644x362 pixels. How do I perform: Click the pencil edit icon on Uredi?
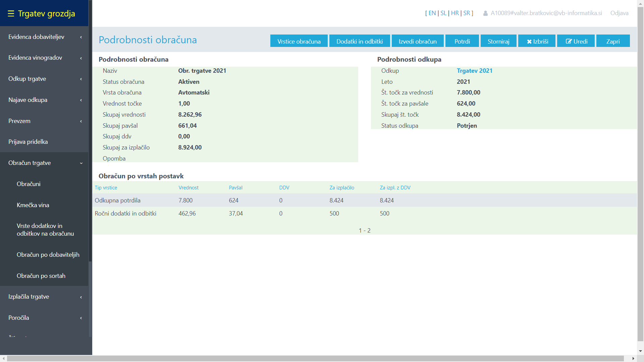point(569,41)
